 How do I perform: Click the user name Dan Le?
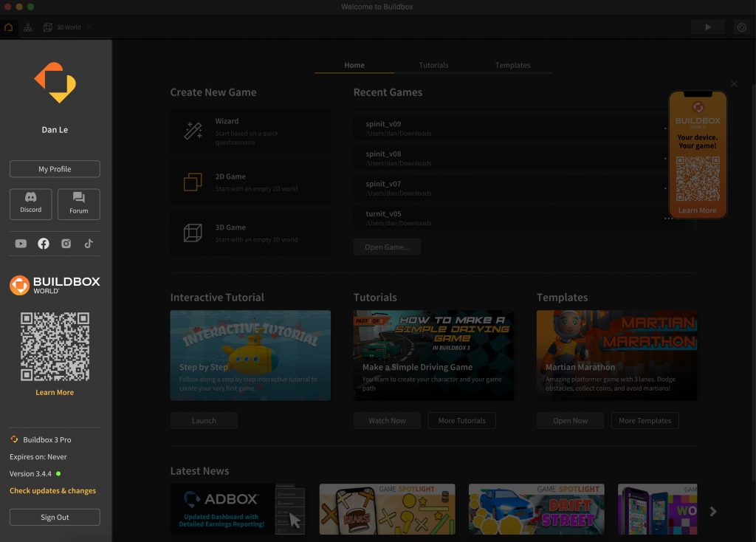[x=55, y=130]
